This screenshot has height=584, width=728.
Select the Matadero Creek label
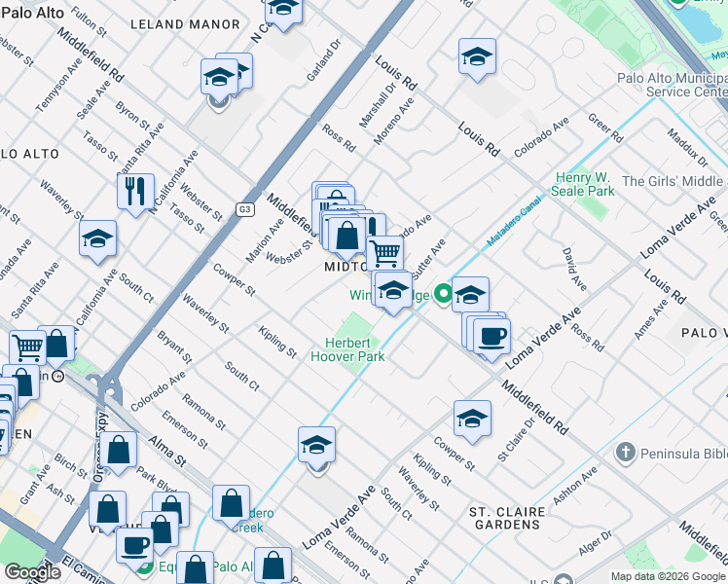pos(253,521)
